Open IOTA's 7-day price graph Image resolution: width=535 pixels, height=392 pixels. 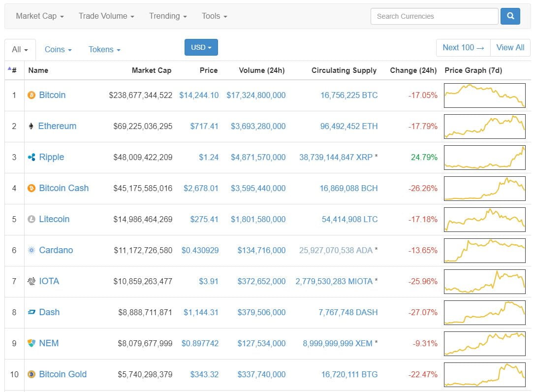point(484,282)
